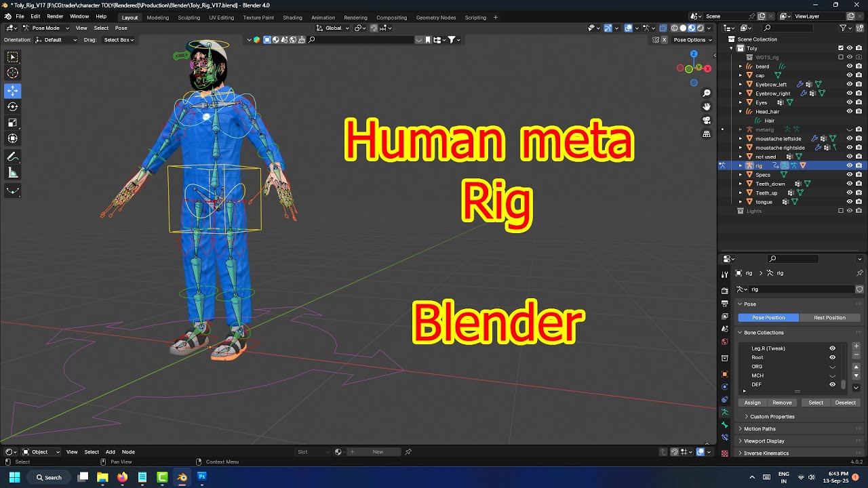Hide the cap object in outliner

[x=849, y=75]
